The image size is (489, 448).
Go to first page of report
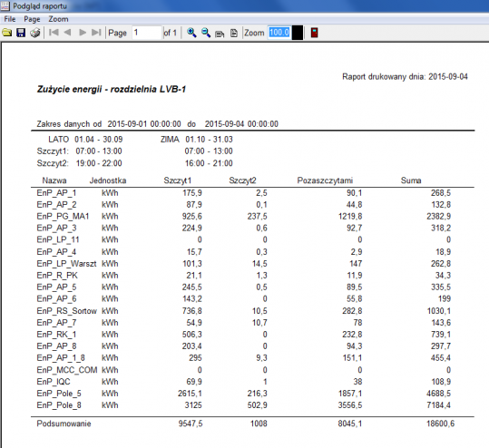coord(54,33)
